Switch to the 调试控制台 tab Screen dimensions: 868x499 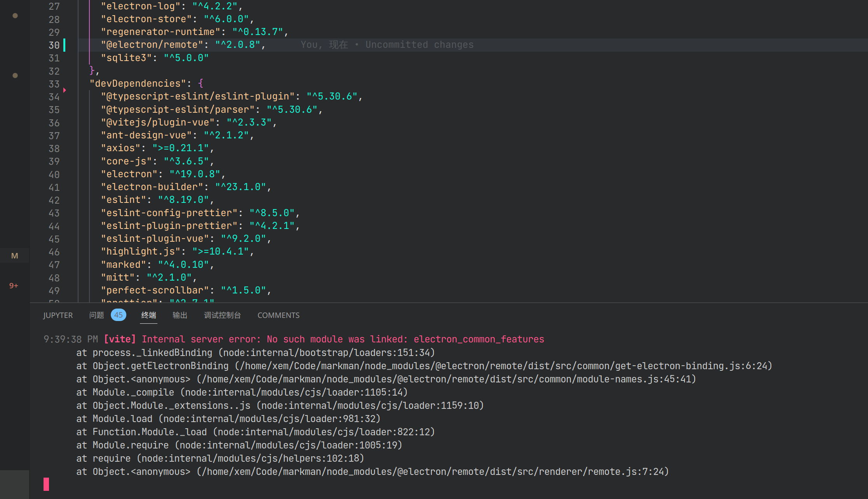[222, 315]
